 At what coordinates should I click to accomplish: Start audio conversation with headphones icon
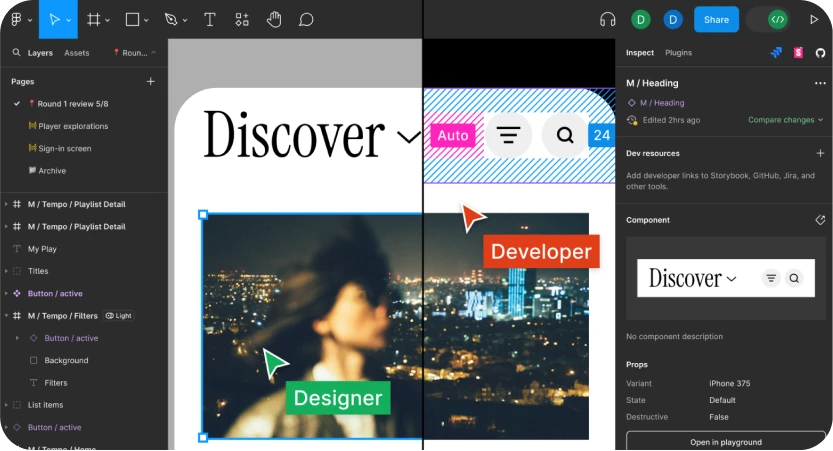607,19
